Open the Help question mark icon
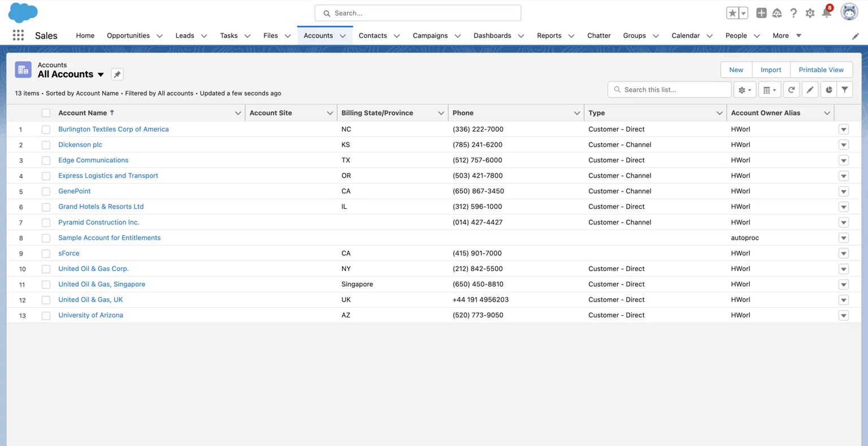Viewport: 868px width, 446px height. tap(793, 13)
